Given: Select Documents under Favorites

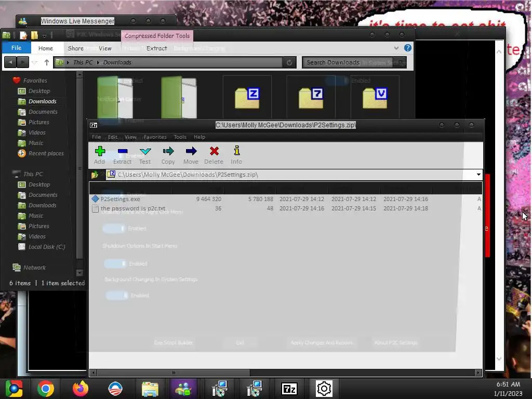Looking at the screenshot, I should (43, 112).
